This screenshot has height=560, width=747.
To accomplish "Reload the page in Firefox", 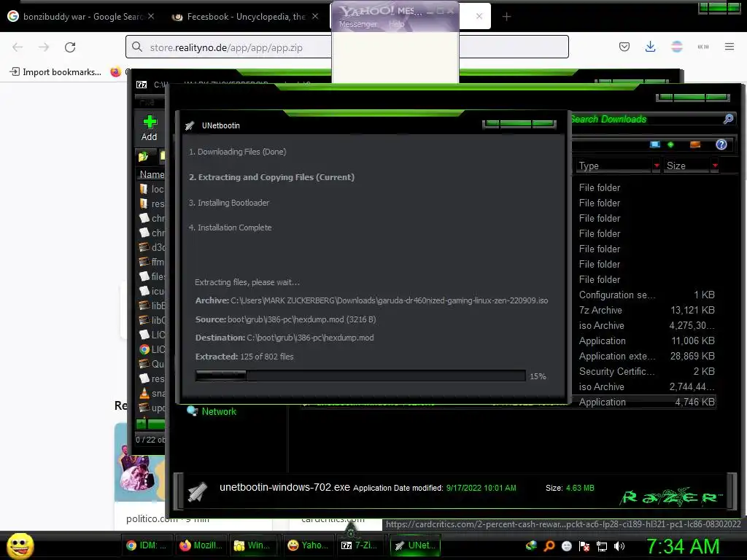I will (x=70, y=47).
